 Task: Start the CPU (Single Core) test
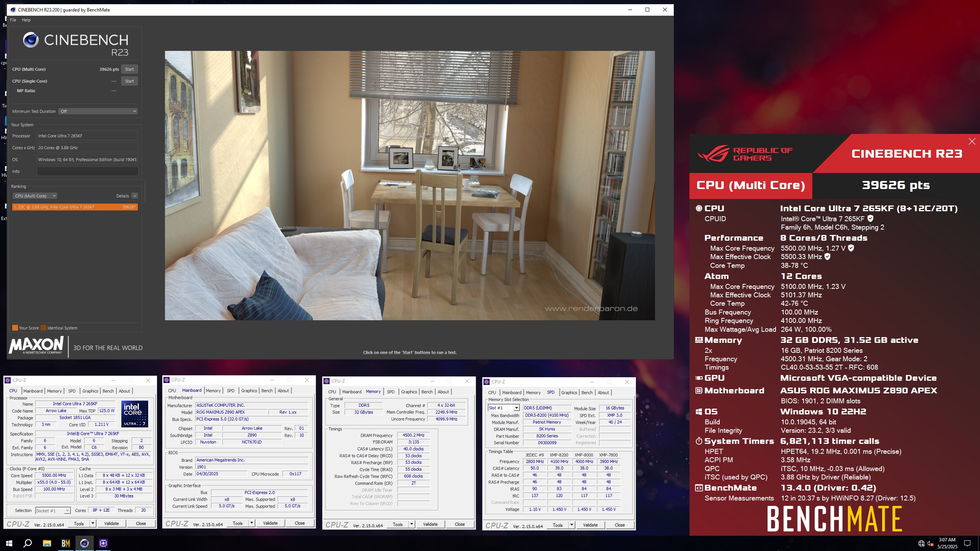pos(129,81)
